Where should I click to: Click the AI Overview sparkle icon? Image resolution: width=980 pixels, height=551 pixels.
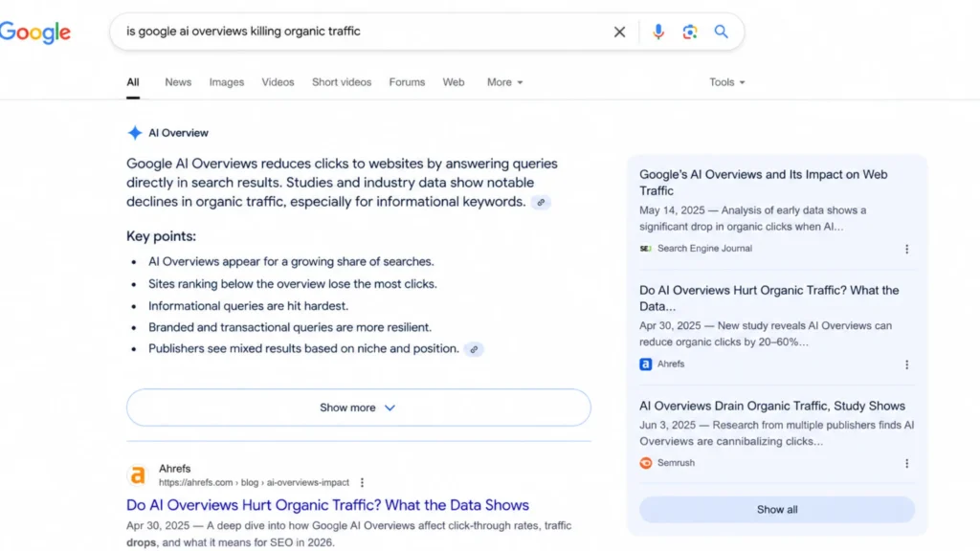tap(134, 132)
